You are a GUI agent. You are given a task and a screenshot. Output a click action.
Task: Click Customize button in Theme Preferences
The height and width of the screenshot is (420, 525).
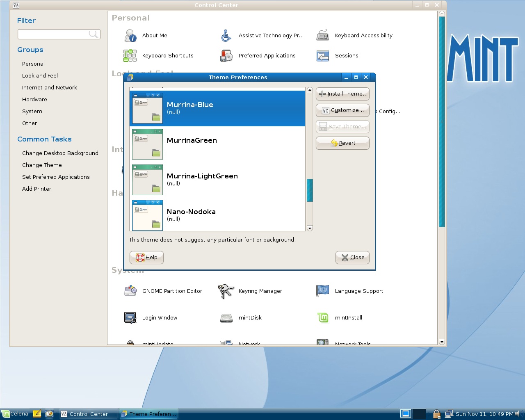point(342,110)
